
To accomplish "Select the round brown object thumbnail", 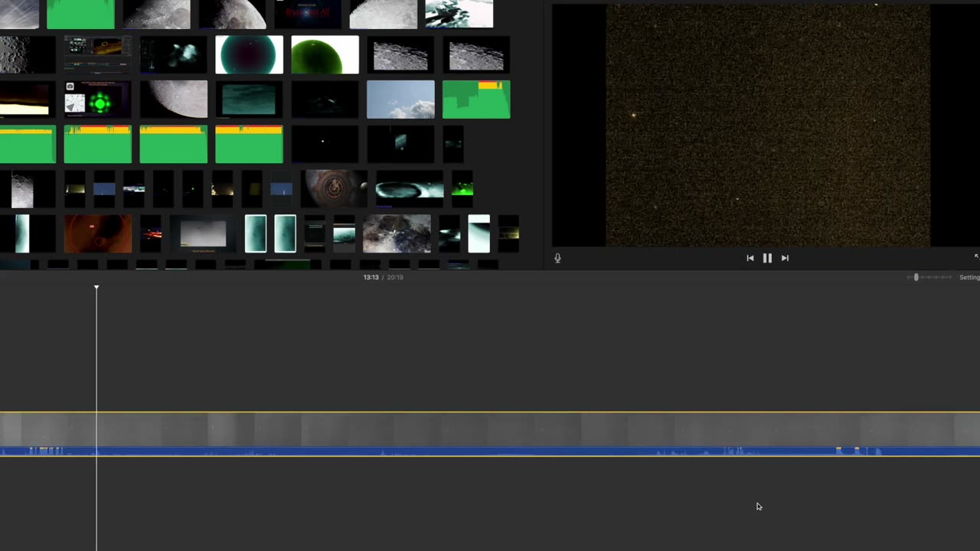I will (334, 189).
